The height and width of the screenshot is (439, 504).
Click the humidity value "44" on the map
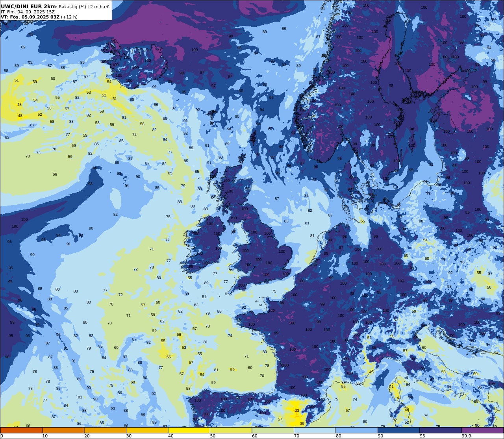point(407,410)
